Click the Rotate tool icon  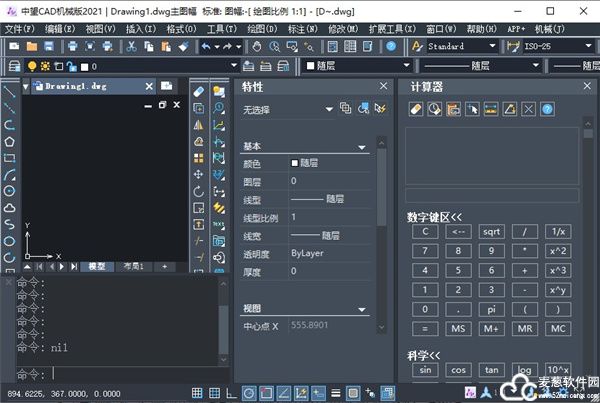coord(199,191)
